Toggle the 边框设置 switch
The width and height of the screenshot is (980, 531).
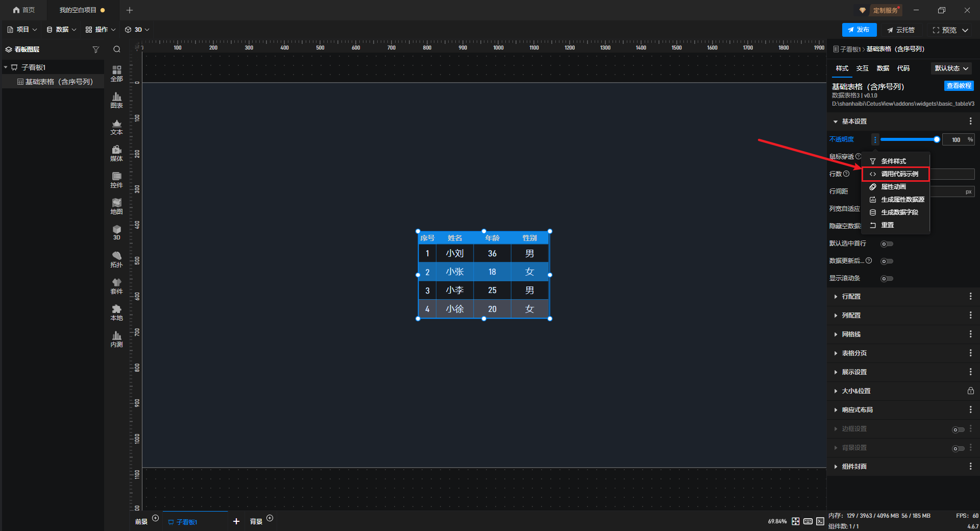(x=958, y=429)
